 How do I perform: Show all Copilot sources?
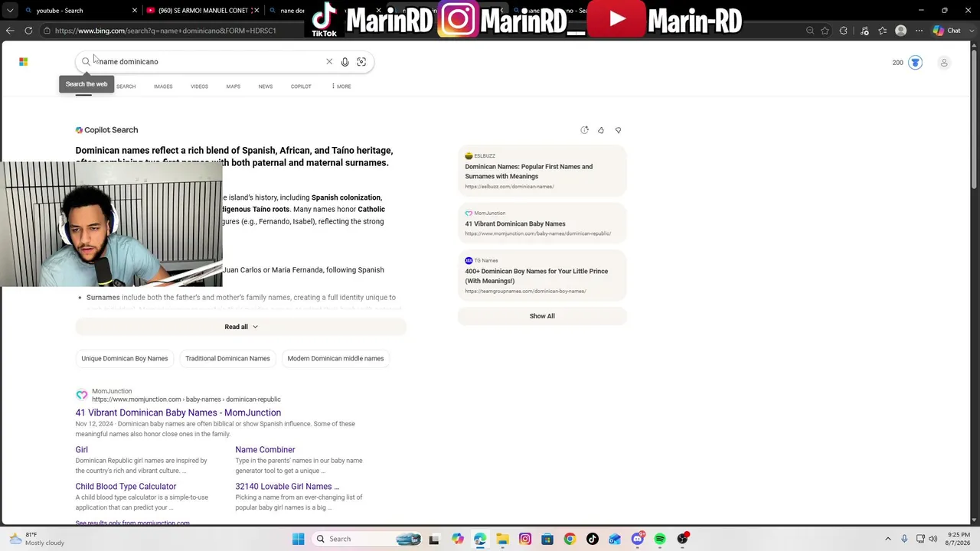click(x=542, y=316)
